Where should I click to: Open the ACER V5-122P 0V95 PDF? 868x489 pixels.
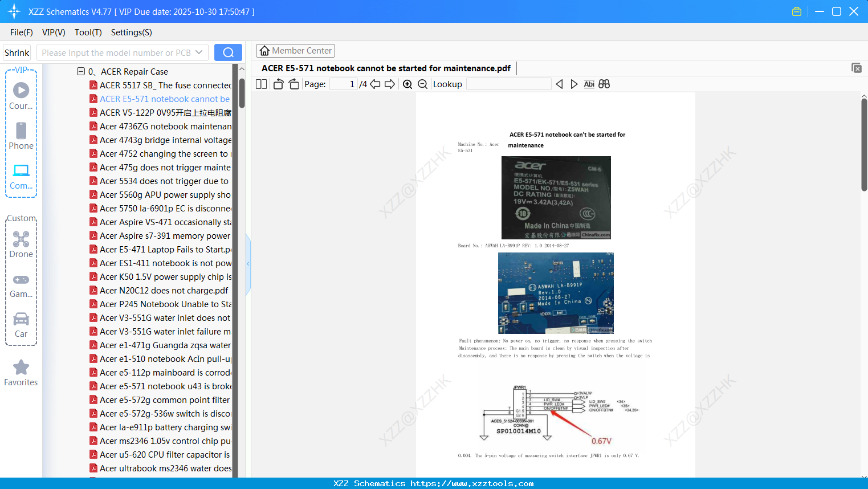point(161,113)
